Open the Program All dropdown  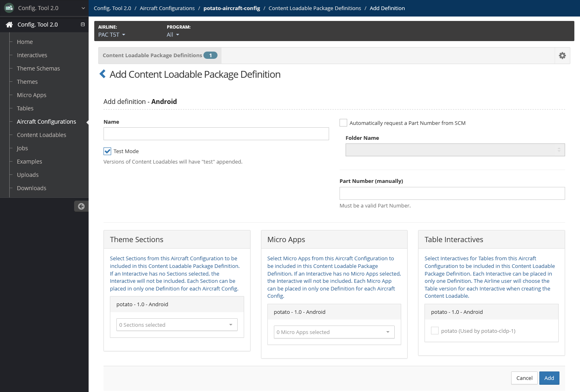click(x=173, y=35)
